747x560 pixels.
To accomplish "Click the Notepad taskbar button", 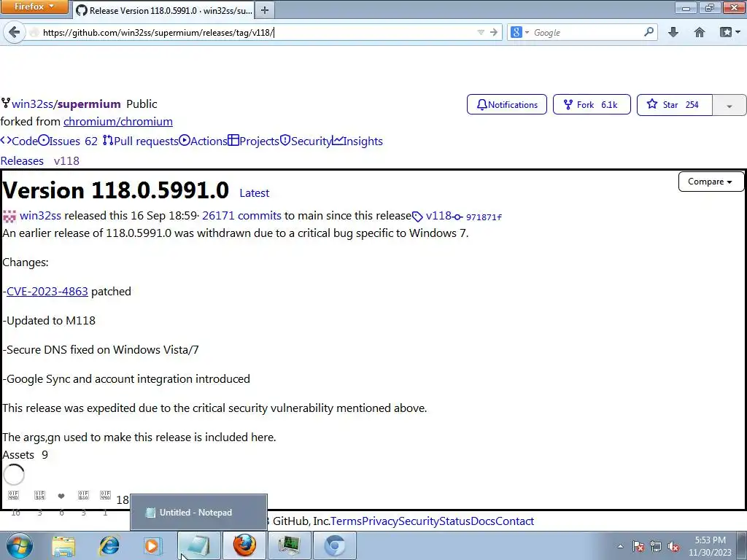I will (198, 545).
